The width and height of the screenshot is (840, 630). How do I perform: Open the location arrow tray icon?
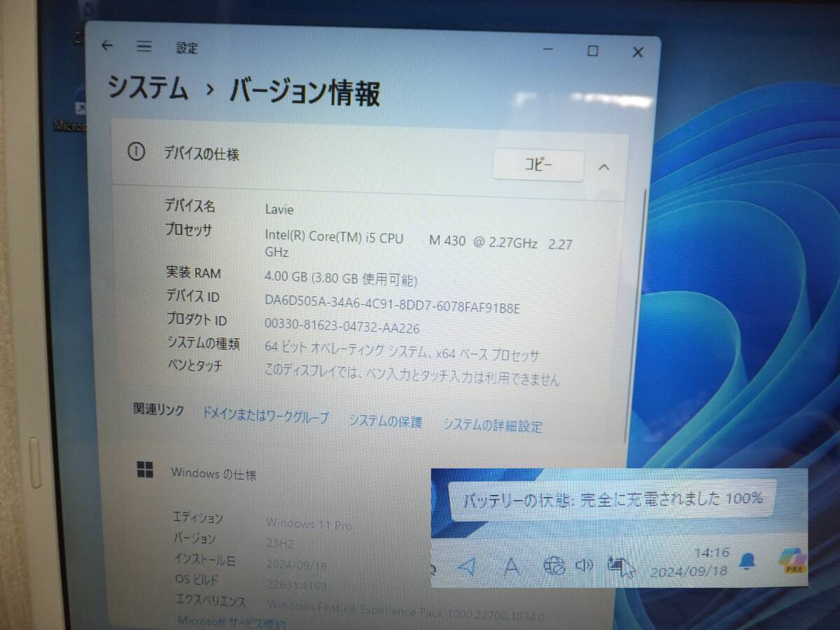click(468, 566)
